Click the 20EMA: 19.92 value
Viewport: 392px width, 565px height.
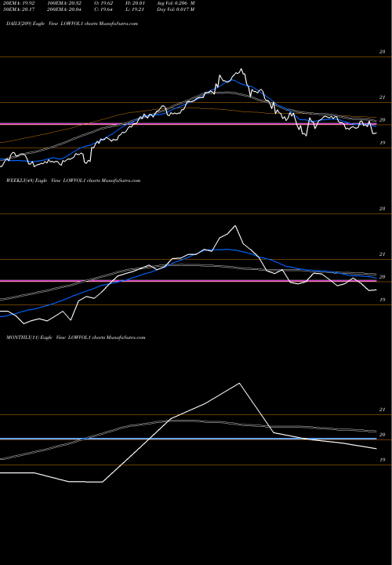(x=20, y=3)
